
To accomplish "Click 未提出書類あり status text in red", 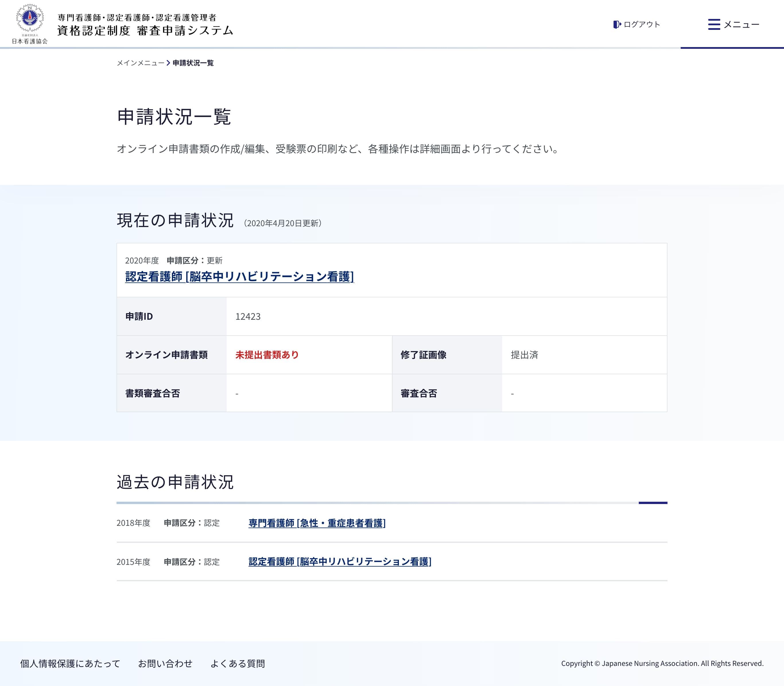I will click(x=267, y=355).
